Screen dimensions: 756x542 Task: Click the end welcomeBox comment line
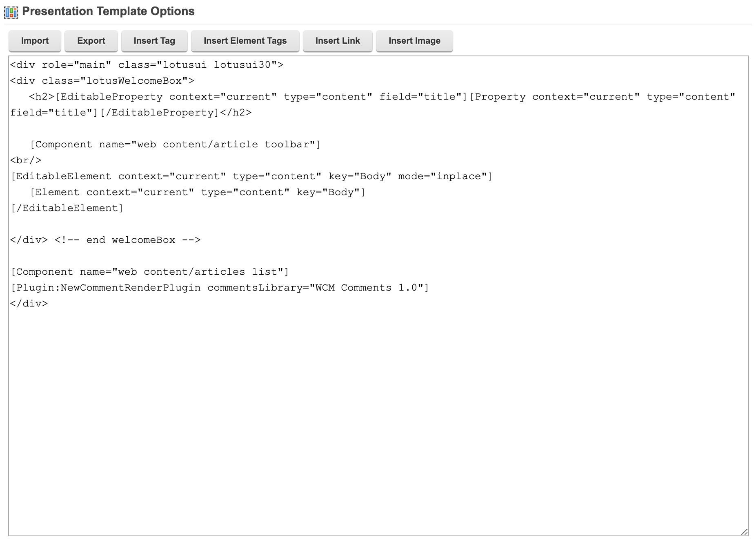pos(105,240)
